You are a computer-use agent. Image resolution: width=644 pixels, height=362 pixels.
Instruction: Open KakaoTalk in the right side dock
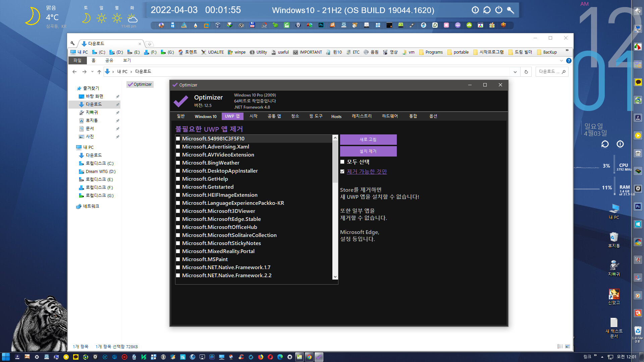[x=638, y=82]
